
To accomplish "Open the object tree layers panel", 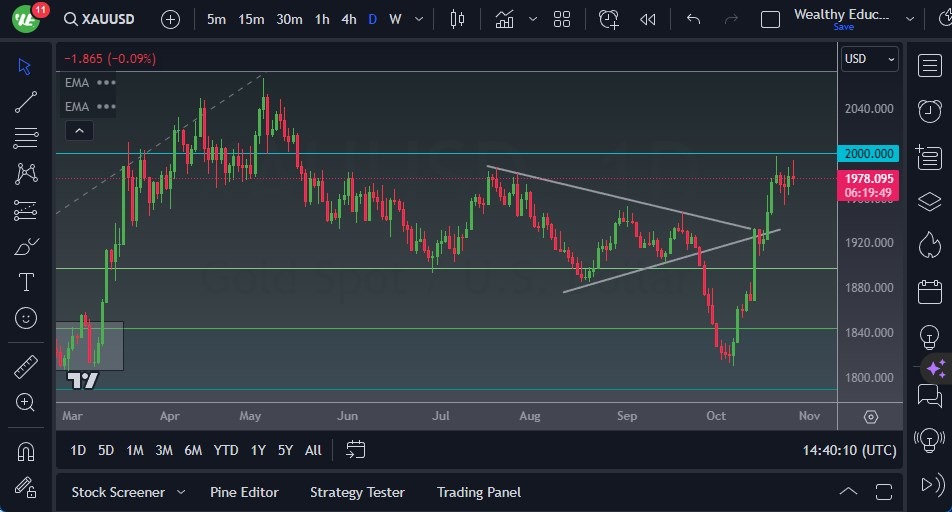I will (930, 202).
